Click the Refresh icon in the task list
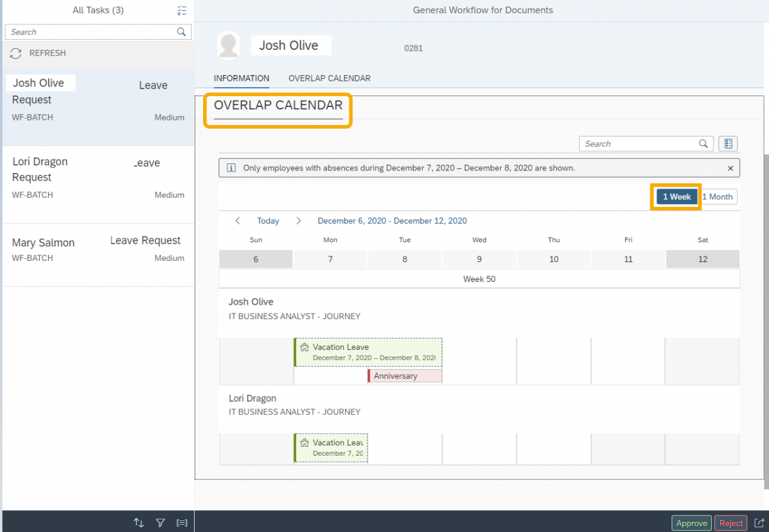Screen dimensions: 769x532 (x=15, y=54)
